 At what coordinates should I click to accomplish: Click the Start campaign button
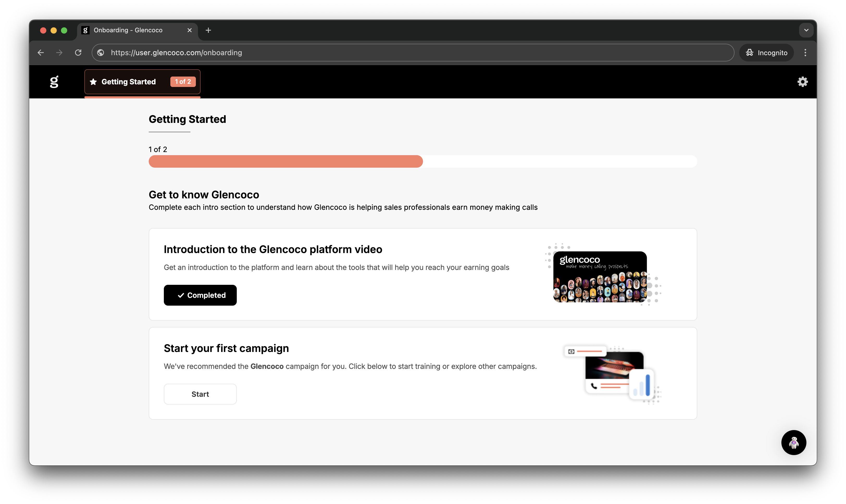coord(200,394)
